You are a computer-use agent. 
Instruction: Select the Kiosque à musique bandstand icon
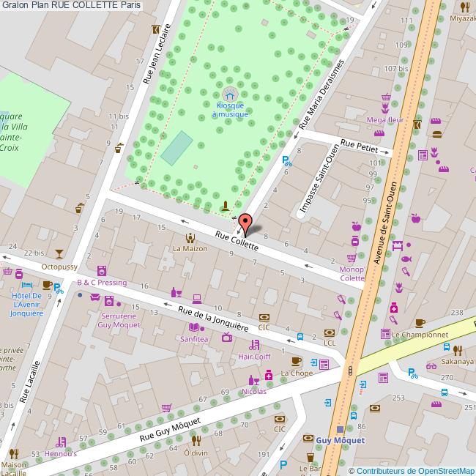click(x=230, y=94)
